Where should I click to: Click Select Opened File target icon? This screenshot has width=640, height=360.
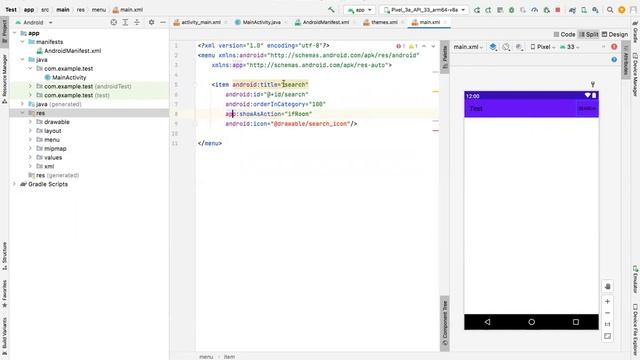[114, 22]
